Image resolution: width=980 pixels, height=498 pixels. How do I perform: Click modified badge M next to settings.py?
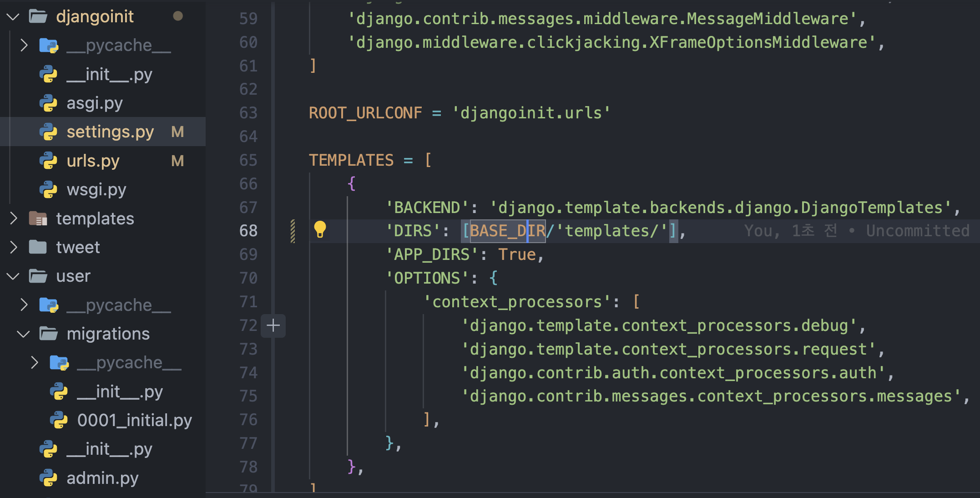coord(177,132)
